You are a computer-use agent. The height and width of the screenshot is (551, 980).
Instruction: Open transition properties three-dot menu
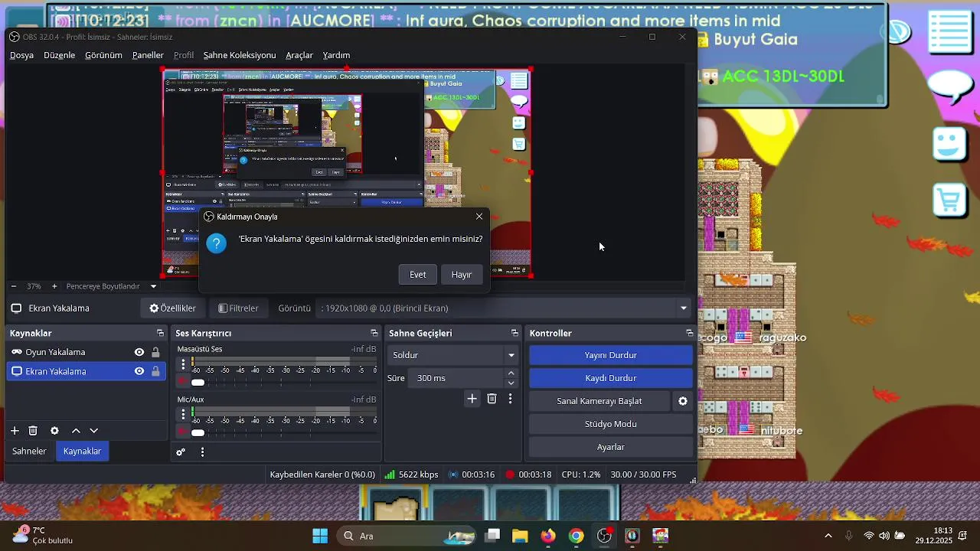click(510, 399)
